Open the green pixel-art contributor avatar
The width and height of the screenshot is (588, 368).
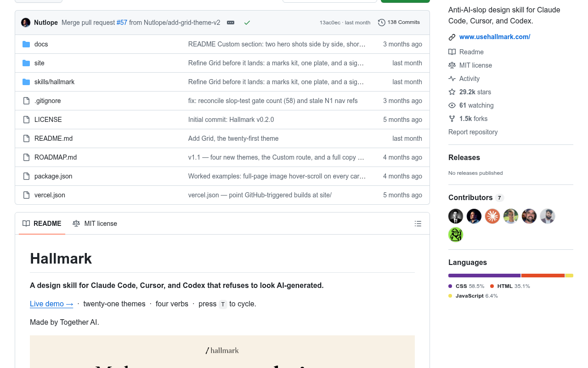456,235
